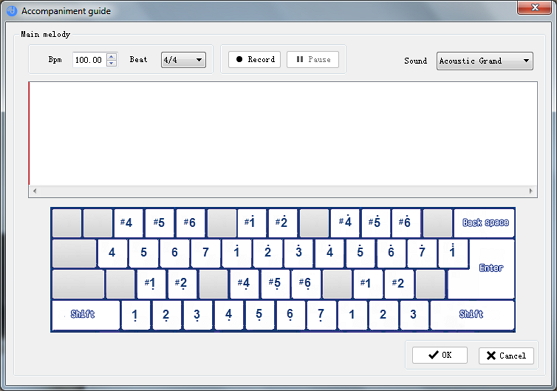Click the melody scrollbar left arrow
Viewport: 557px width, 391px height.
click(34, 191)
